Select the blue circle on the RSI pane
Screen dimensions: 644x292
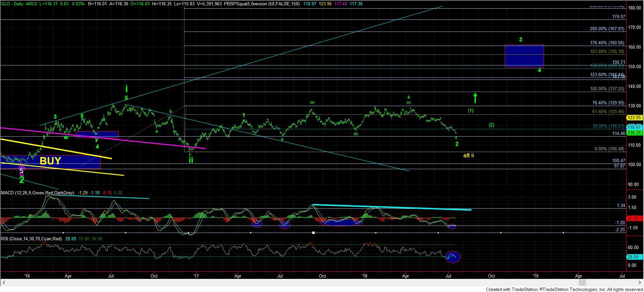click(x=452, y=257)
